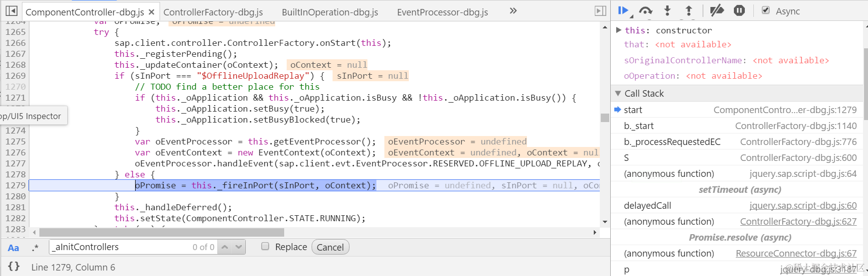Switch to the EventProcessor-dbg.js tab
The image size is (868, 276).
(x=443, y=12)
